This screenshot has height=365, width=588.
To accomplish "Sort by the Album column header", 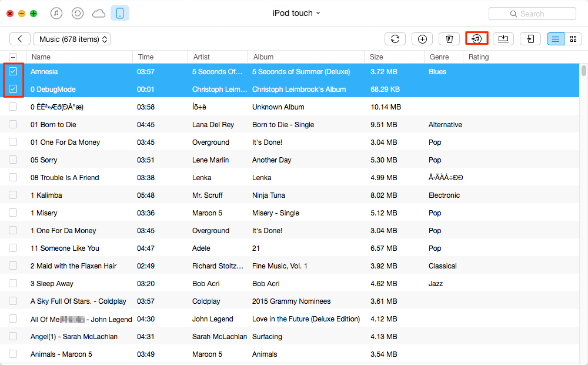I will pos(306,57).
